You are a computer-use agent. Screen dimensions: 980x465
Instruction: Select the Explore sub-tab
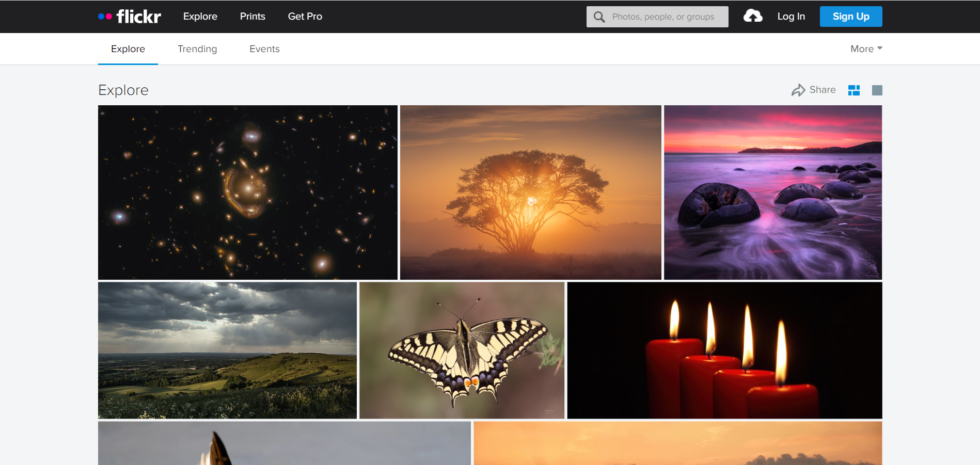click(128, 49)
